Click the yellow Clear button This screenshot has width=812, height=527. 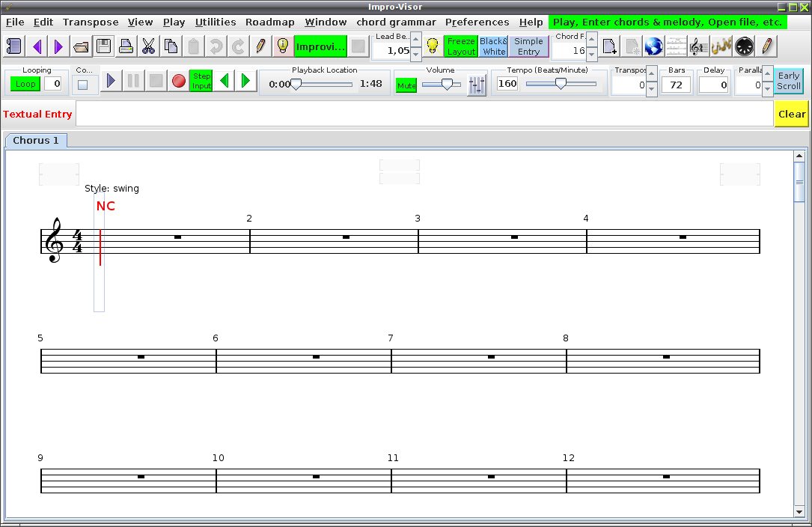coord(792,114)
